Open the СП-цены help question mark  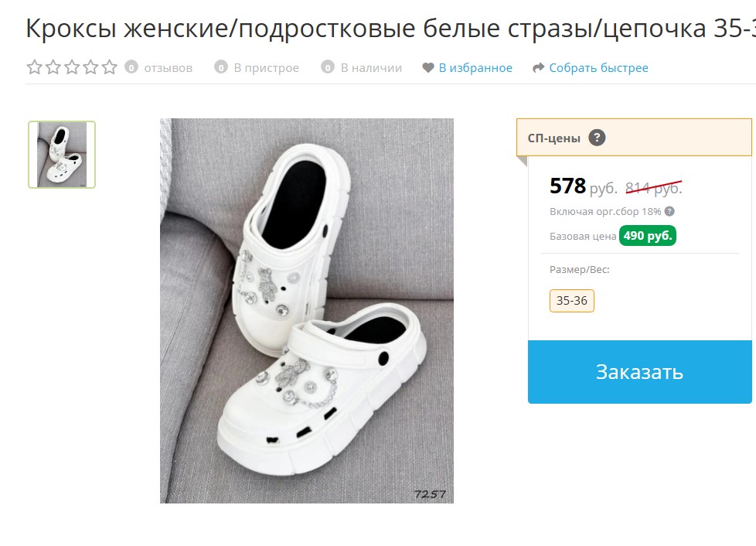597,138
